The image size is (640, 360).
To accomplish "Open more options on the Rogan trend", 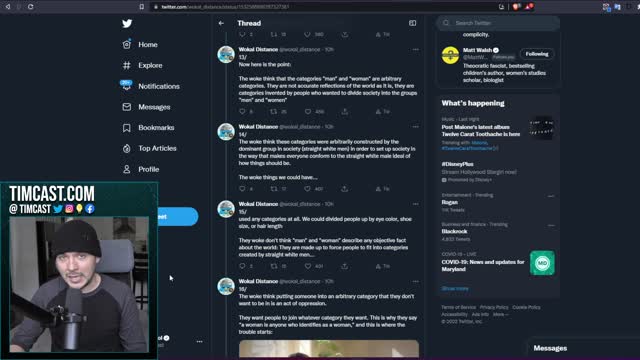I will coord(551,196).
